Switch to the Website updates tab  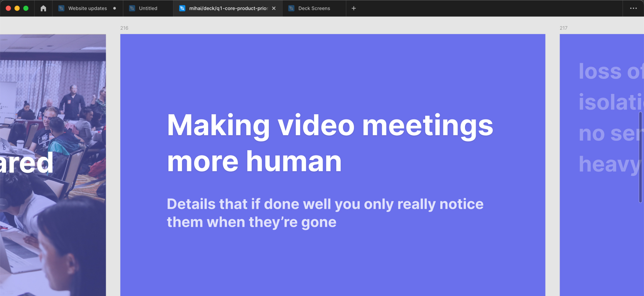87,8
